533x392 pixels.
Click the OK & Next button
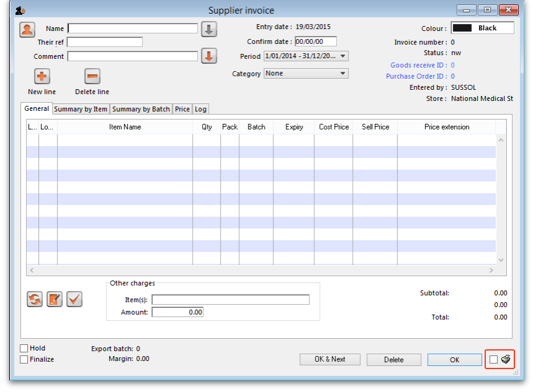pyautogui.click(x=329, y=359)
